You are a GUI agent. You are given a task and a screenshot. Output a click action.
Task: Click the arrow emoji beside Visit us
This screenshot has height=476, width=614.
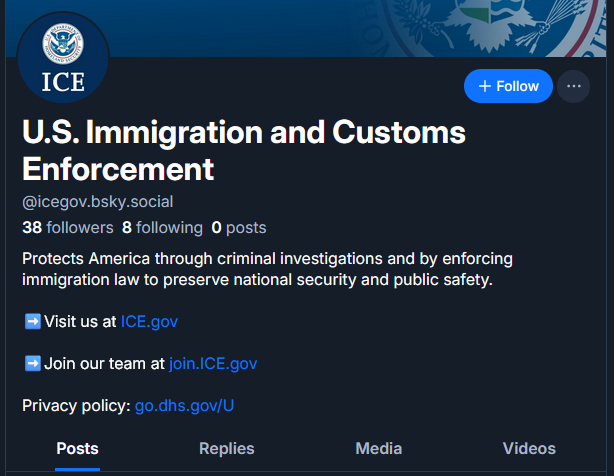coord(32,321)
